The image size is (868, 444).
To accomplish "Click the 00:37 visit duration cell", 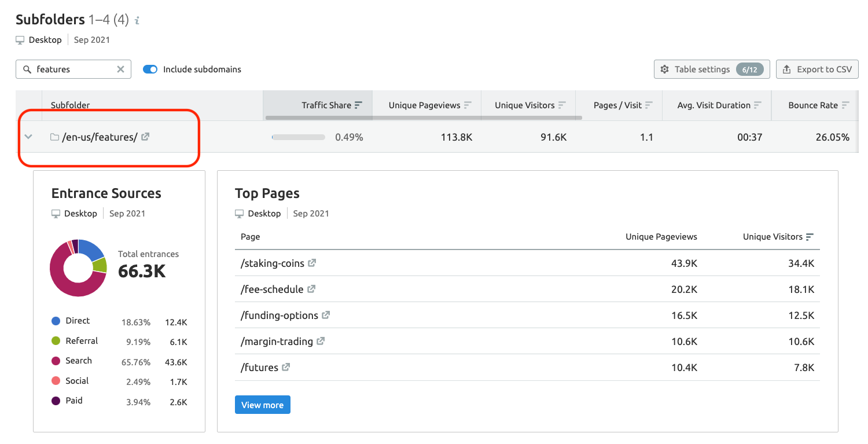I will click(750, 137).
